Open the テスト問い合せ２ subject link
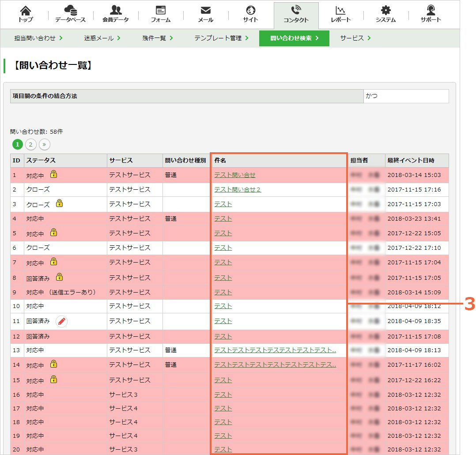 click(x=238, y=190)
